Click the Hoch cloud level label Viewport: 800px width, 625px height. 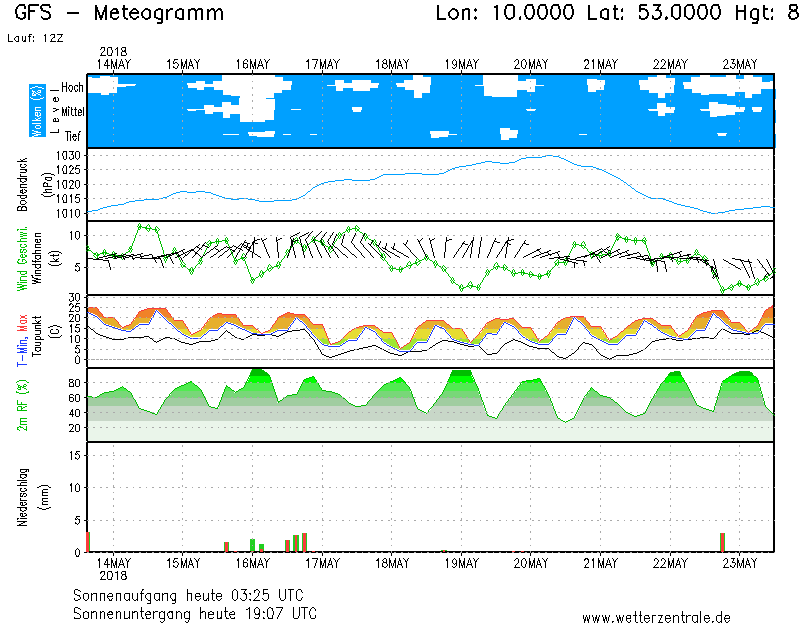point(72,88)
